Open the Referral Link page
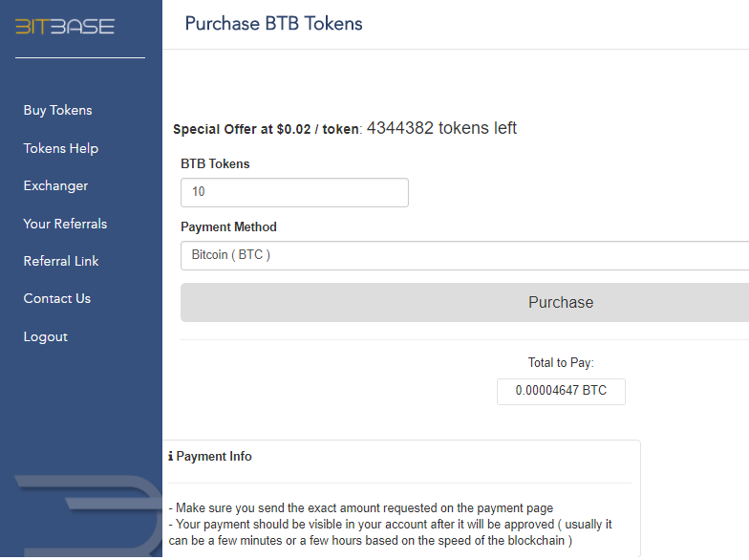This screenshot has width=749, height=560. click(61, 261)
